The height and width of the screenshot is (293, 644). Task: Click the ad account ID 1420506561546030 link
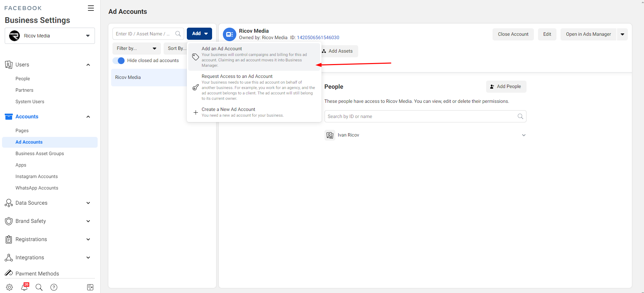318,37
